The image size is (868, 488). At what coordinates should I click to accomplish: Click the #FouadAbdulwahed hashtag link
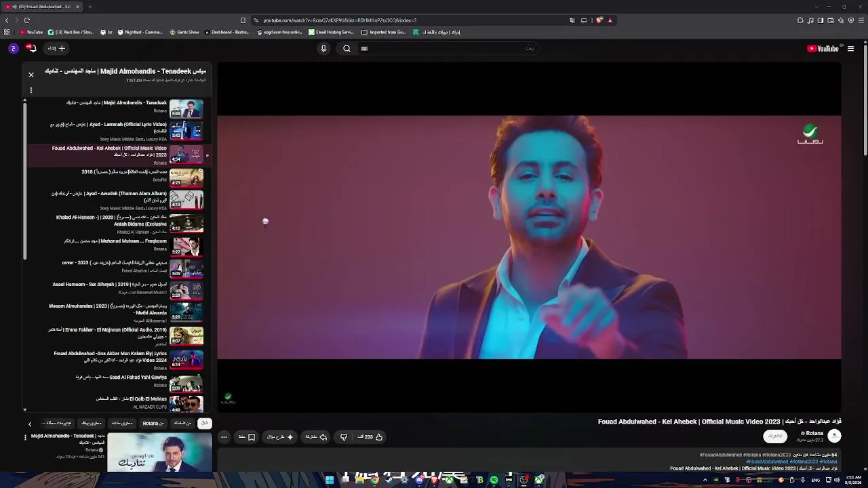pyautogui.click(x=767, y=462)
